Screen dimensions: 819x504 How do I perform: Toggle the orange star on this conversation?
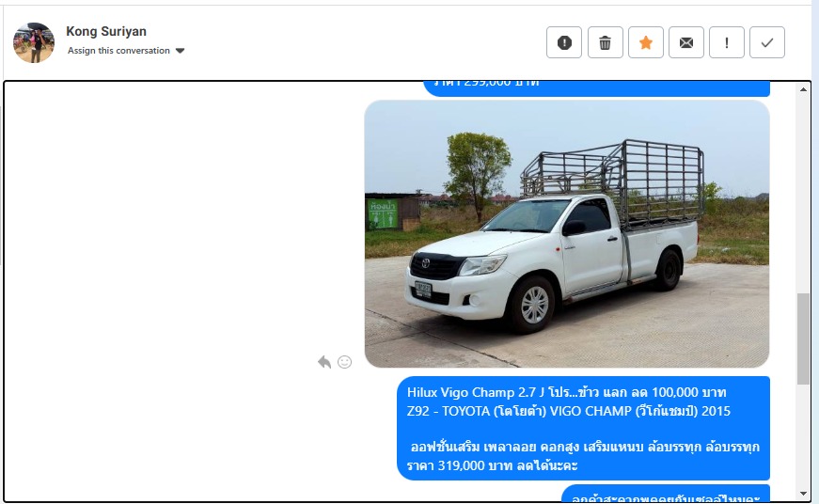coord(646,42)
